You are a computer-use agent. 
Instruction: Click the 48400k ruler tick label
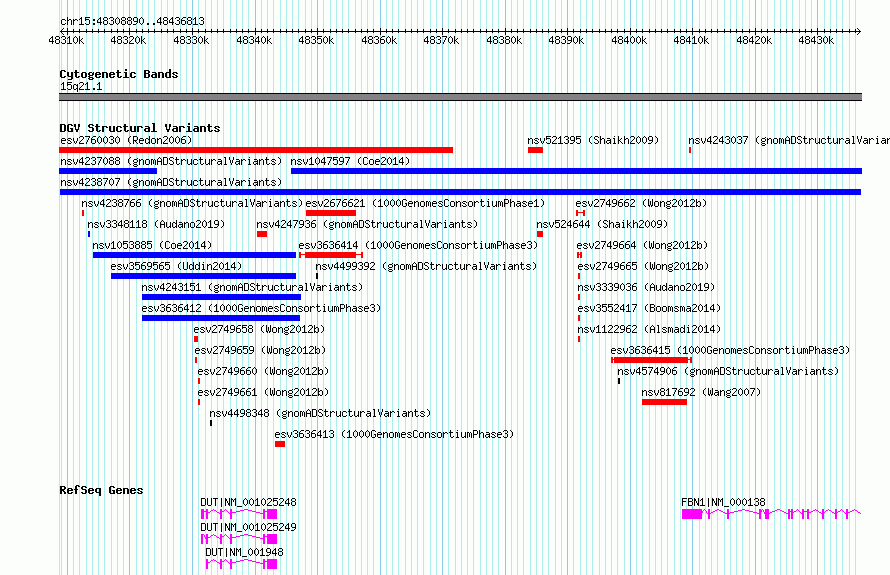pos(629,40)
